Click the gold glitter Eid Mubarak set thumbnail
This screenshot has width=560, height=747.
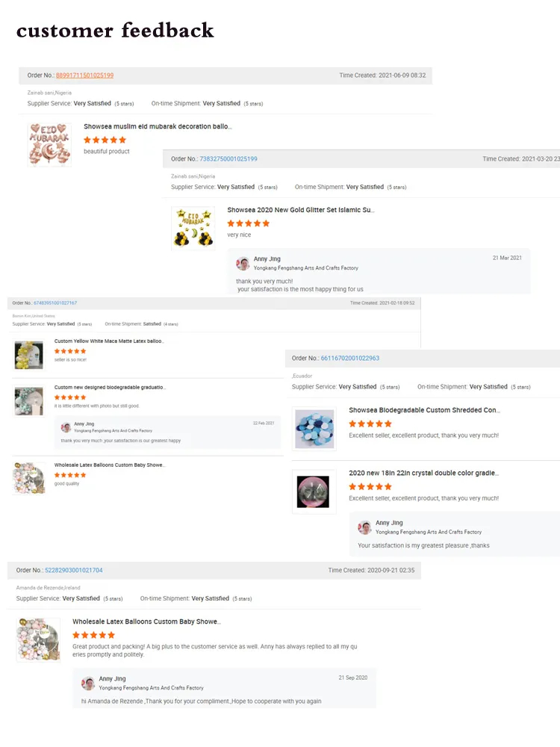[x=193, y=228]
